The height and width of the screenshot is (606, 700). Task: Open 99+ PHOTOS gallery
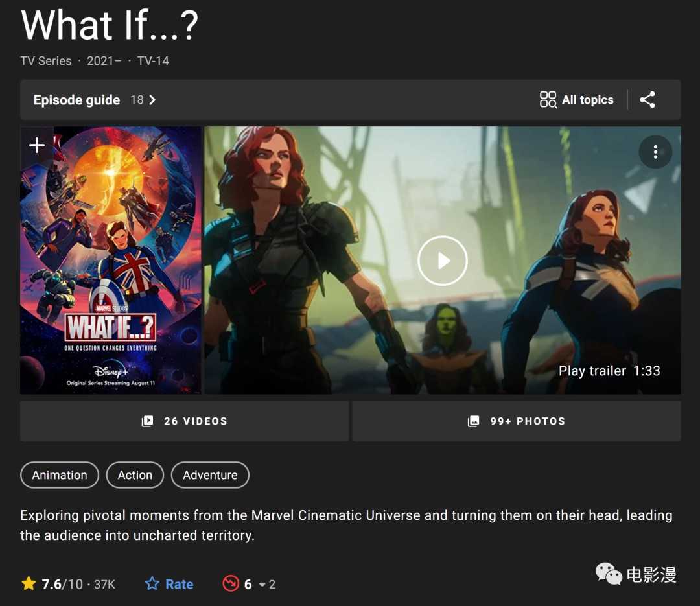517,421
